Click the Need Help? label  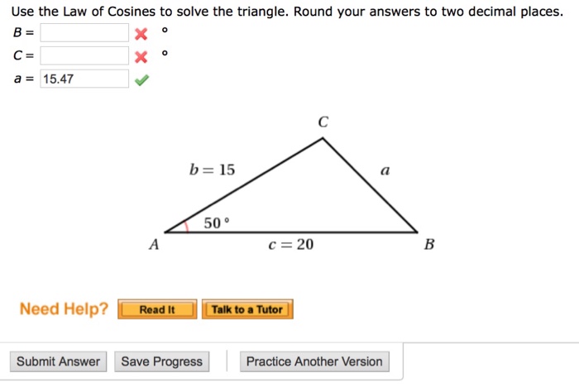pos(64,309)
